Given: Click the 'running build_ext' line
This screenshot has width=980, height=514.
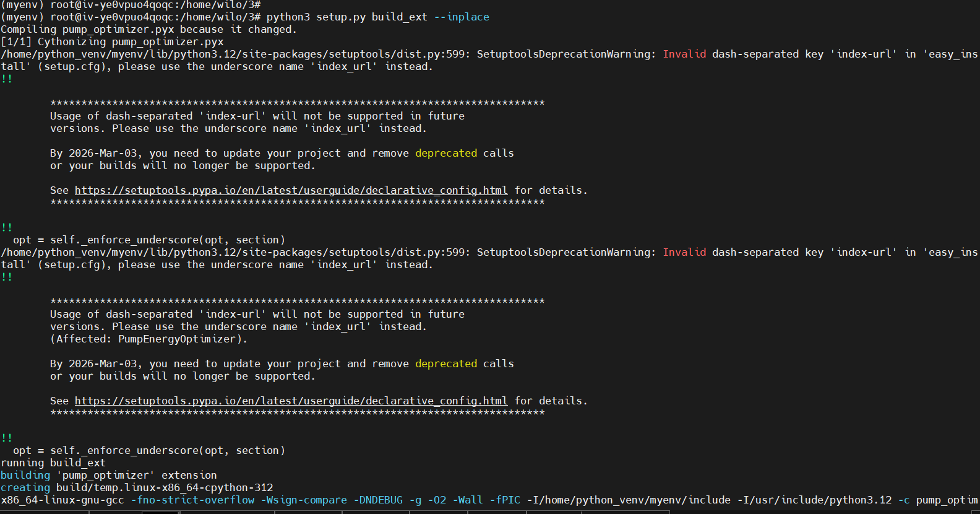Looking at the screenshot, I should [53, 463].
